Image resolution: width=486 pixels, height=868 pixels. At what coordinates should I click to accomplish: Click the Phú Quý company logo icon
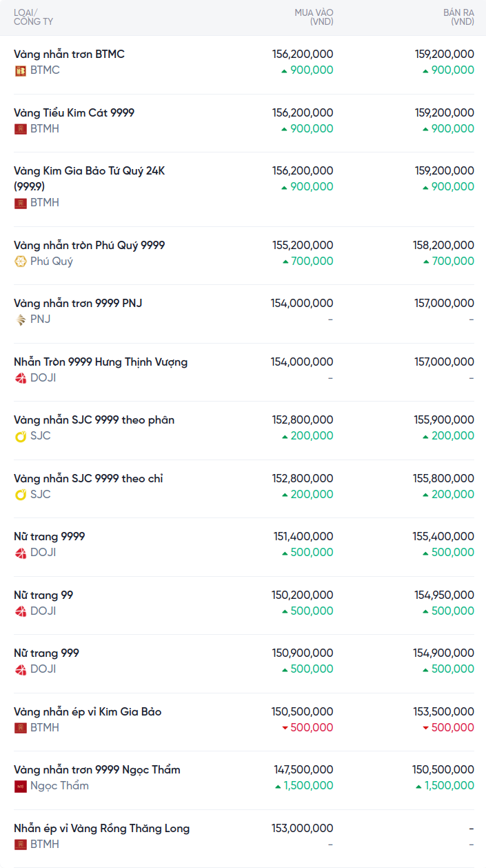(21, 262)
